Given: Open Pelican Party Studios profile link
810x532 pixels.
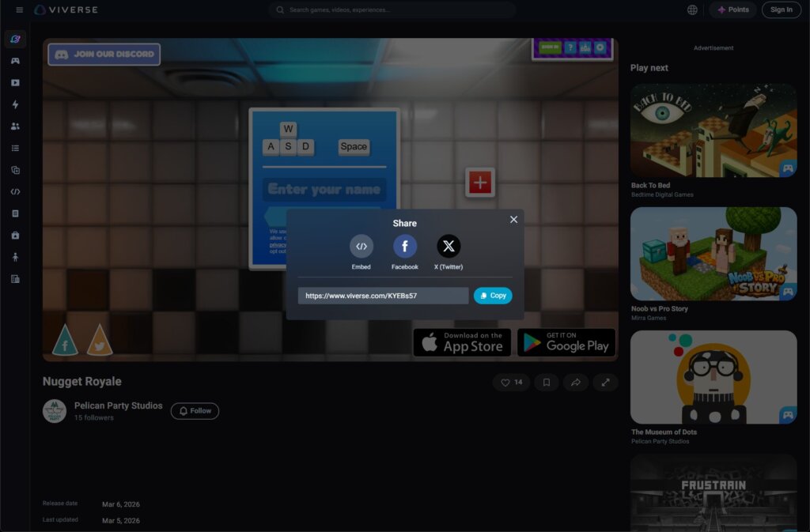Looking at the screenshot, I should (119, 406).
